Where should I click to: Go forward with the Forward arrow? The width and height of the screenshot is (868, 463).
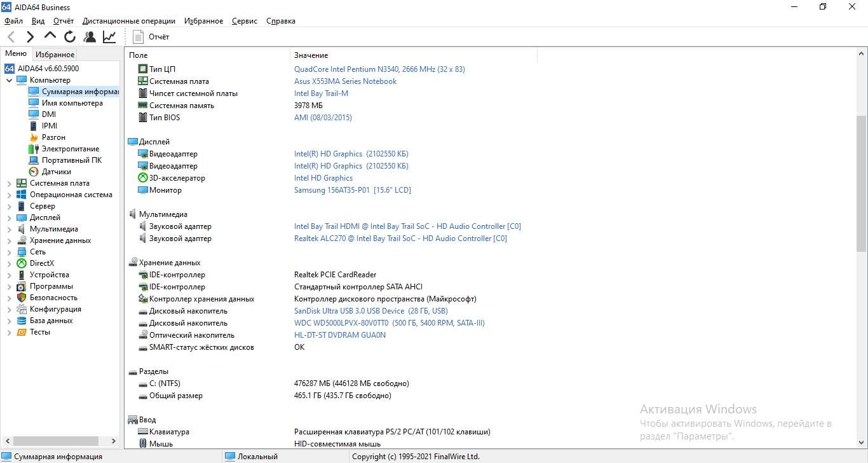pos(30,37)
